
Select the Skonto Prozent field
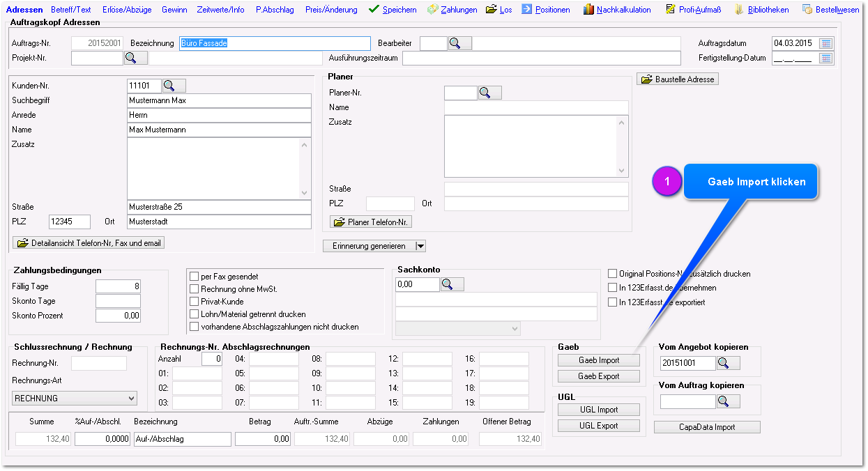tap(118, 316)
